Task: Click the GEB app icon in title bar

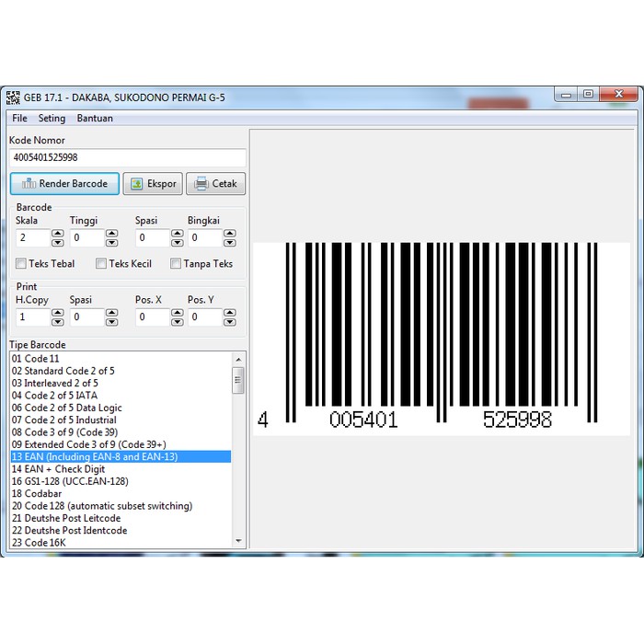Action: click(x=13, y=98)
